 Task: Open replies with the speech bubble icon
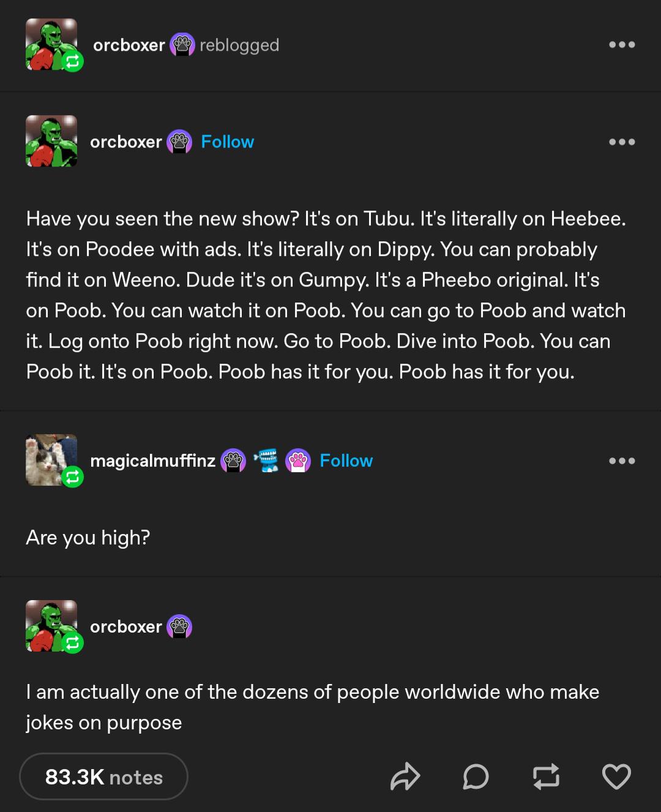[x=476, y=776]
